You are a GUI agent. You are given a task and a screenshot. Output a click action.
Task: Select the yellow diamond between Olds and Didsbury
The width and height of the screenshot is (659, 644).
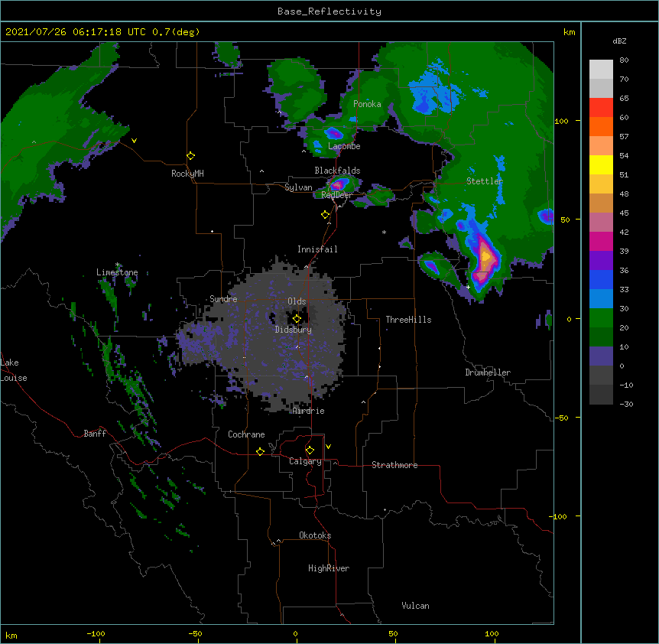(x=297, y=318)
